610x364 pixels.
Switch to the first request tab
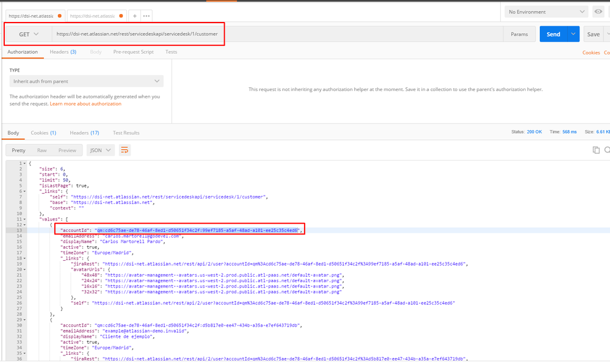(x=35, y=16)
